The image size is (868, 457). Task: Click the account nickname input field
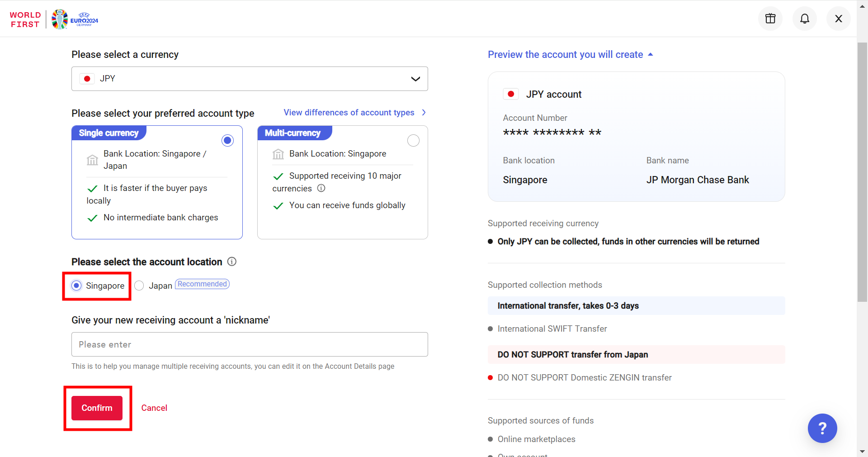click(x=250, y=344)
